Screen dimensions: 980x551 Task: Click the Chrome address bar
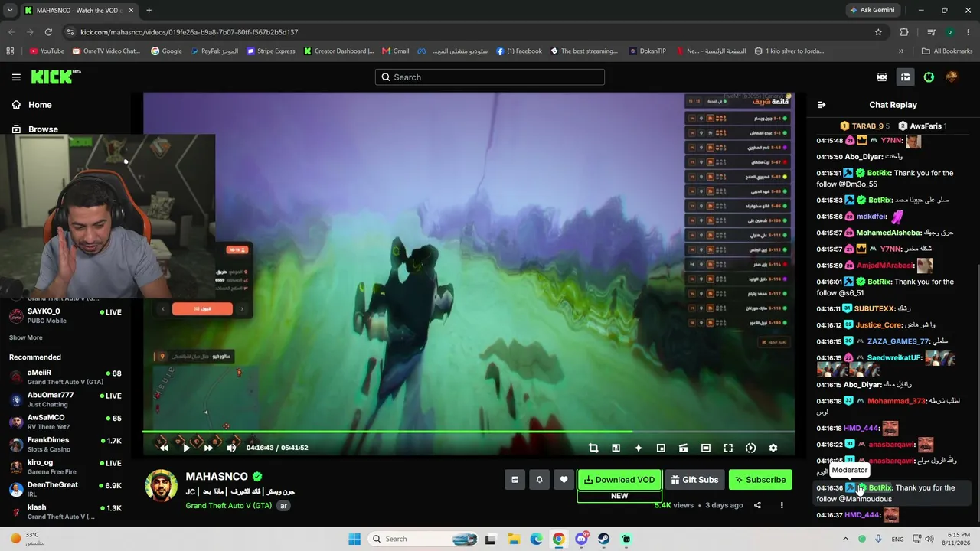[x=467, y=32]
